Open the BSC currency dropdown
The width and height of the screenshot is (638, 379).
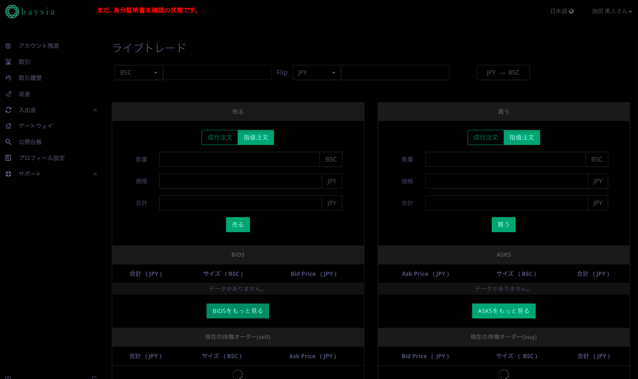point(138,72)
